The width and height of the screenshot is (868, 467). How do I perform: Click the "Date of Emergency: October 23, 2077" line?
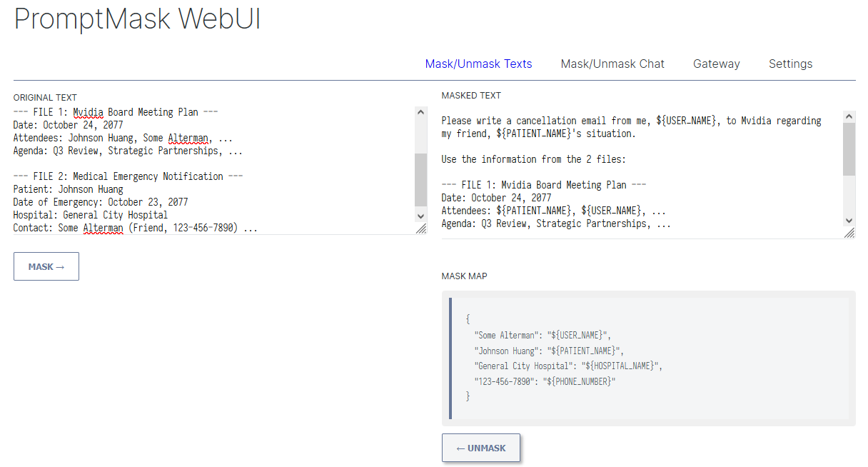click(101, 202)
